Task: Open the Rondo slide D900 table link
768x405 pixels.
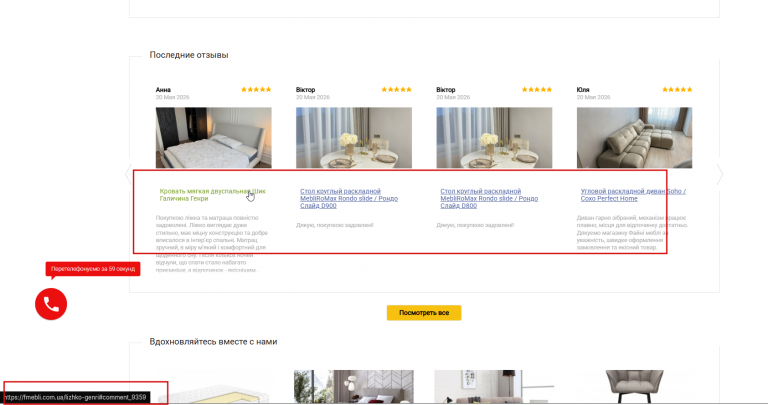Action: coord(349,198)
